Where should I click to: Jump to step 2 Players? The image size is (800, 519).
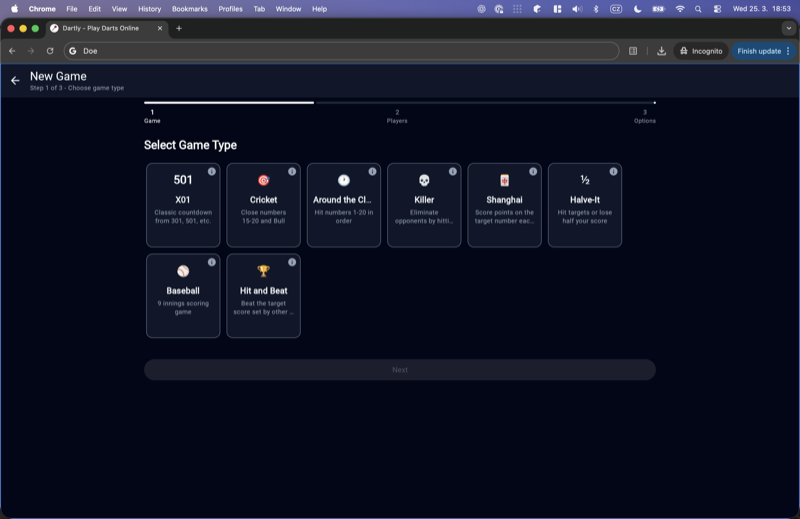click(397, 116)
